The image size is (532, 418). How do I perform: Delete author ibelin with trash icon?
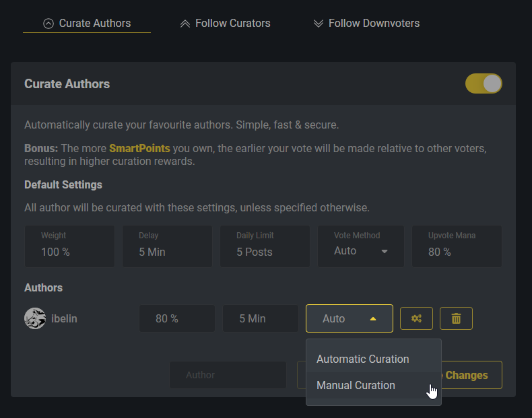click(456, 318)
